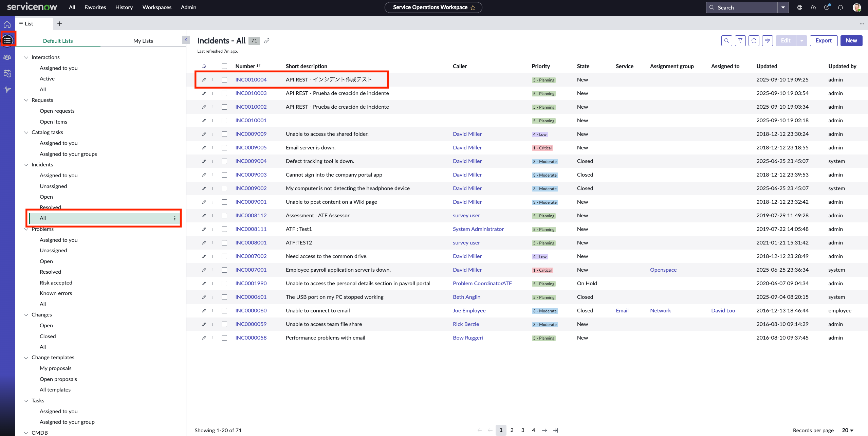Viewport: 868px width, 436px height.
Task: Collapse the Interactions tree section
Action: point(26,57)
